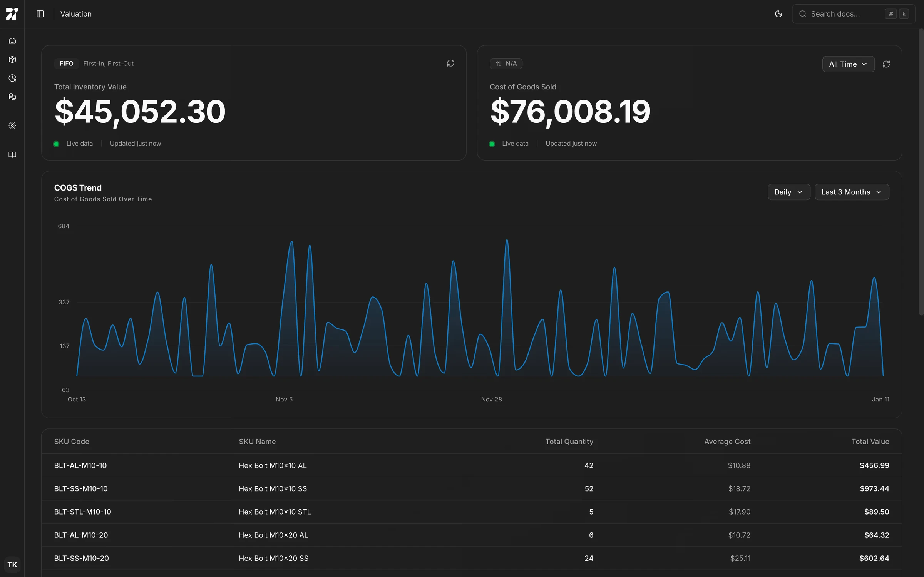Click the TK user avatar button

[12, 564]
